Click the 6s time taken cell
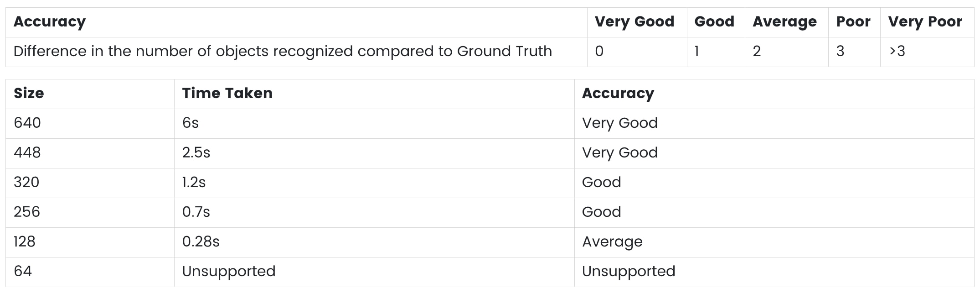 click(x=191, y=123)
